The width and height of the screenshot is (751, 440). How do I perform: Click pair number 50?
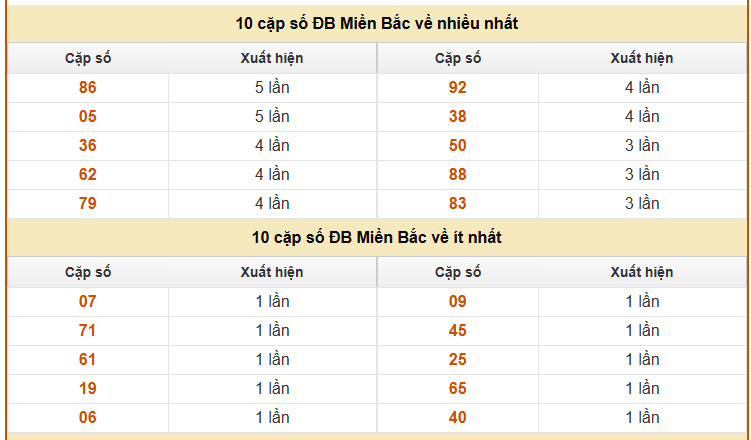pos(458,145)
